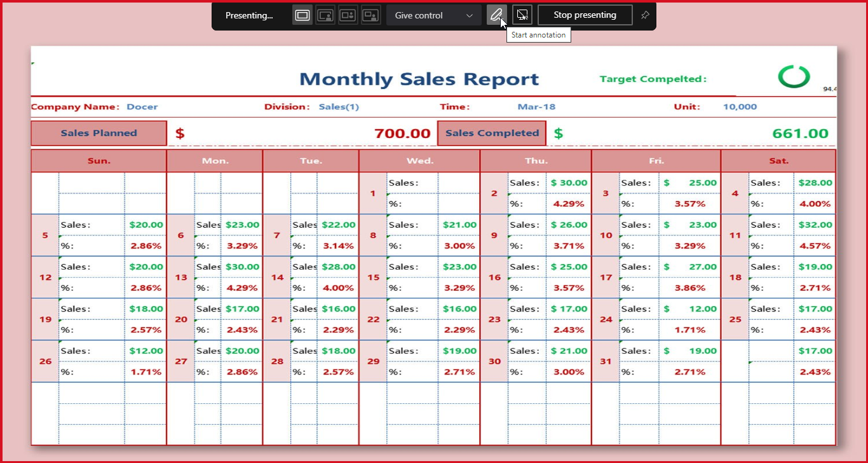
Task: Select the 700.00 sales planned amount
Action: [402, 134]
